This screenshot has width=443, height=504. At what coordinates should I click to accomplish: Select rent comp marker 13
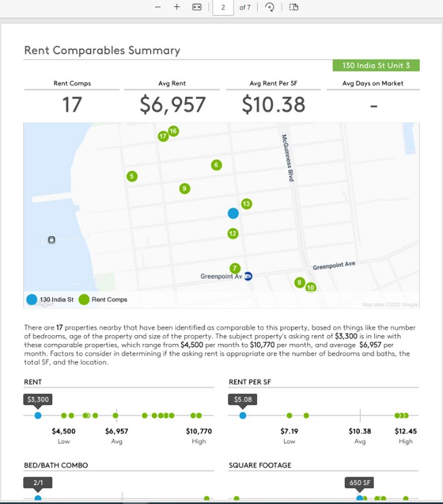(x=246, y=204)
